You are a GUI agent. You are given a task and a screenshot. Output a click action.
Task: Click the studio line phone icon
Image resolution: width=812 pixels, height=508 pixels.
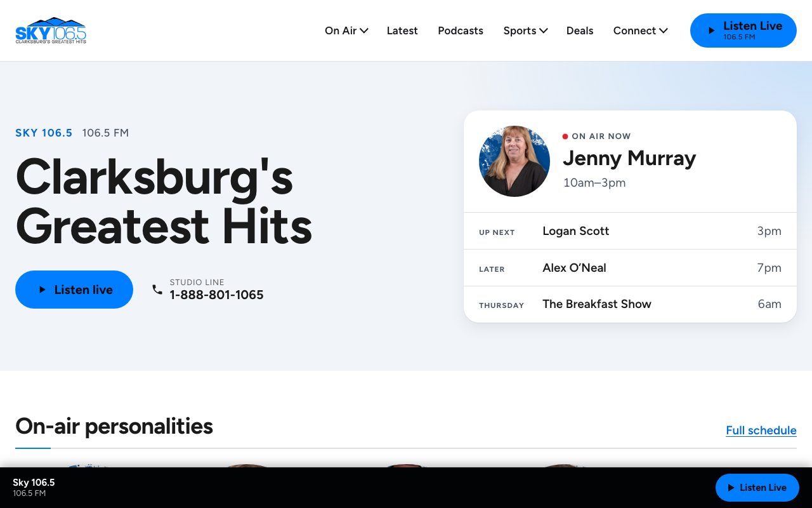coord(157,290)
